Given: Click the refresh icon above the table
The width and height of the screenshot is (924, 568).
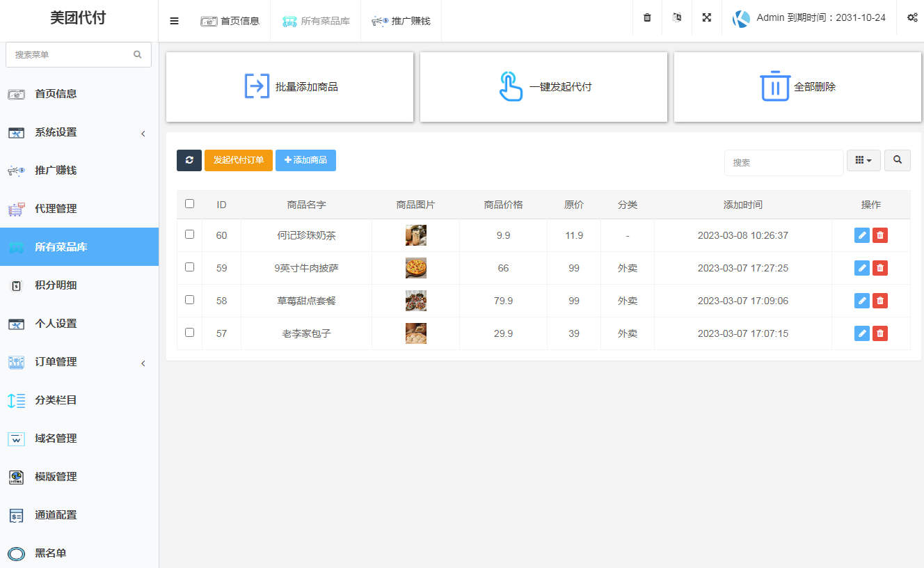Looking at the screenshot, I should click(x=189, y=160).
